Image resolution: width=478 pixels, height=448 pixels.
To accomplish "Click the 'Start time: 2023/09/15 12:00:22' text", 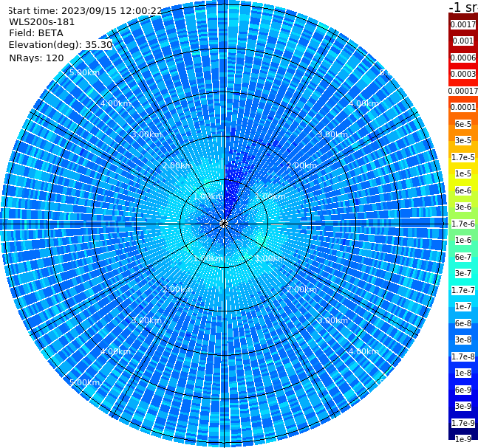I will pyautogui.click(x=85, y=10).
